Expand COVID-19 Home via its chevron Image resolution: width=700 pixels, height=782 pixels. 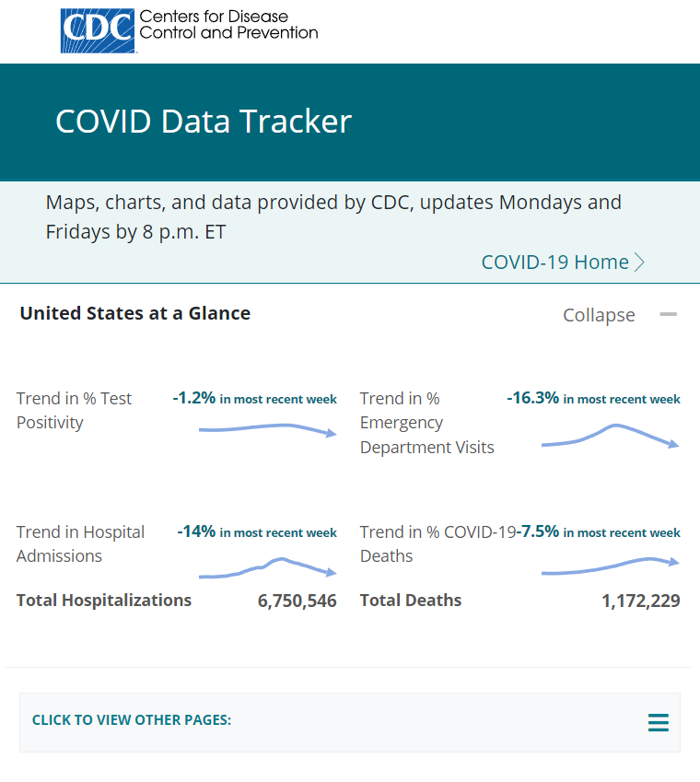tap(641, 262)
